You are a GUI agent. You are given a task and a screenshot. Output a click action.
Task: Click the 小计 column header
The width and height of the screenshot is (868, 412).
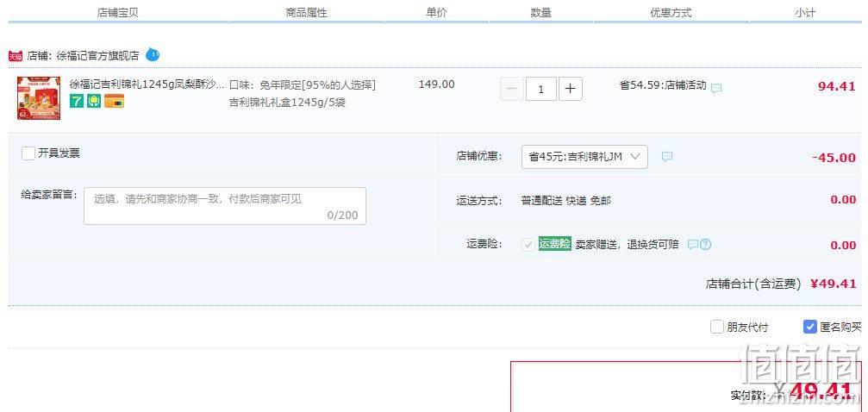click(805, 13)
